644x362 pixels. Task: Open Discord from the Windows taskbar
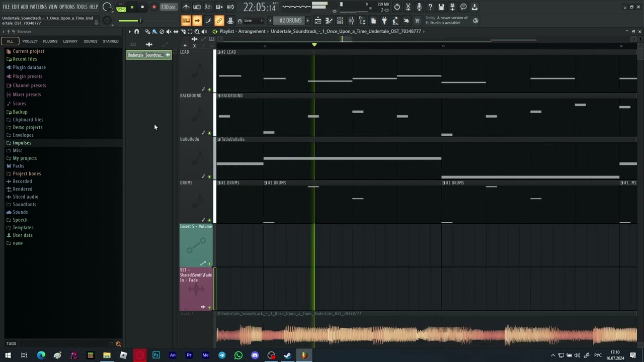point(255,355)
